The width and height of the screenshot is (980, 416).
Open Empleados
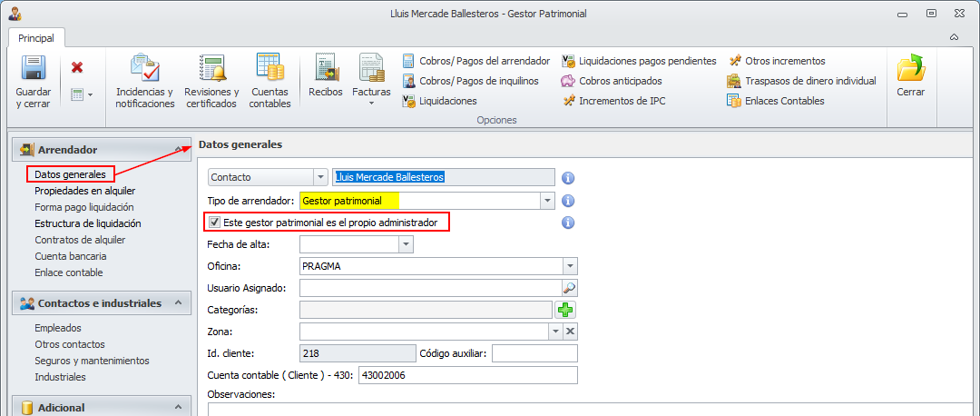pyautogui.click(x=58, y=328)
